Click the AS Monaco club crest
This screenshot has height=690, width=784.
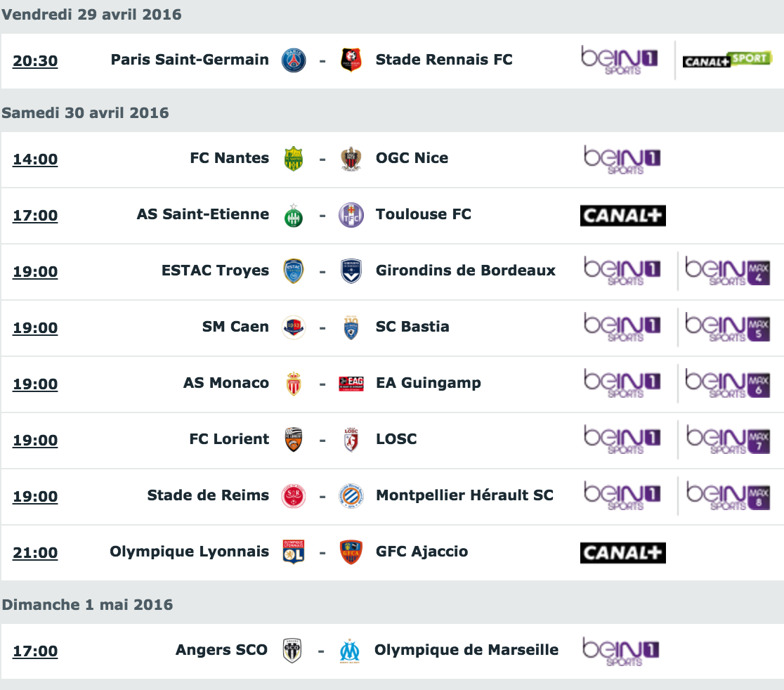pyautogui.click(x=294, y=384)
